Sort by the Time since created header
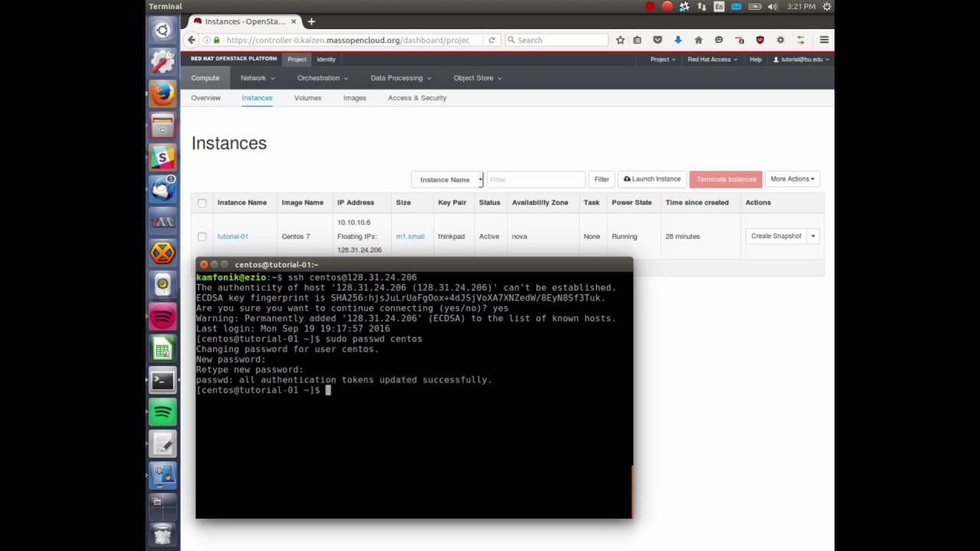The height and width of the screenshot is (551, 980). tap(697, 203)
